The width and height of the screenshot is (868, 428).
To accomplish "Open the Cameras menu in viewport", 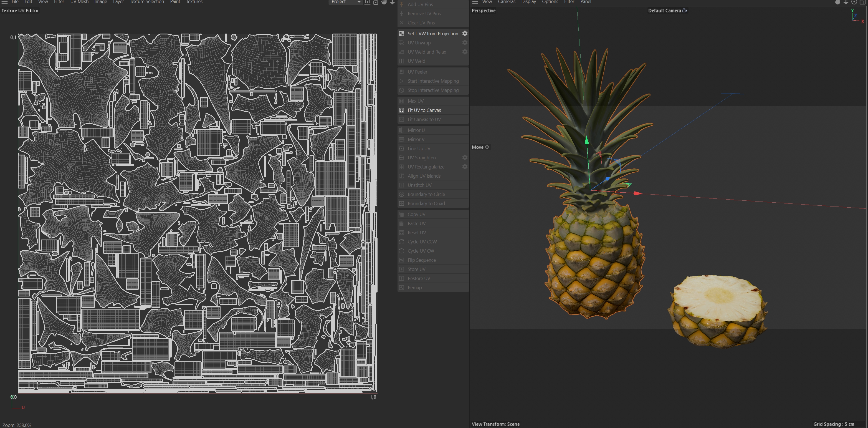I will [x=507, y=2].
